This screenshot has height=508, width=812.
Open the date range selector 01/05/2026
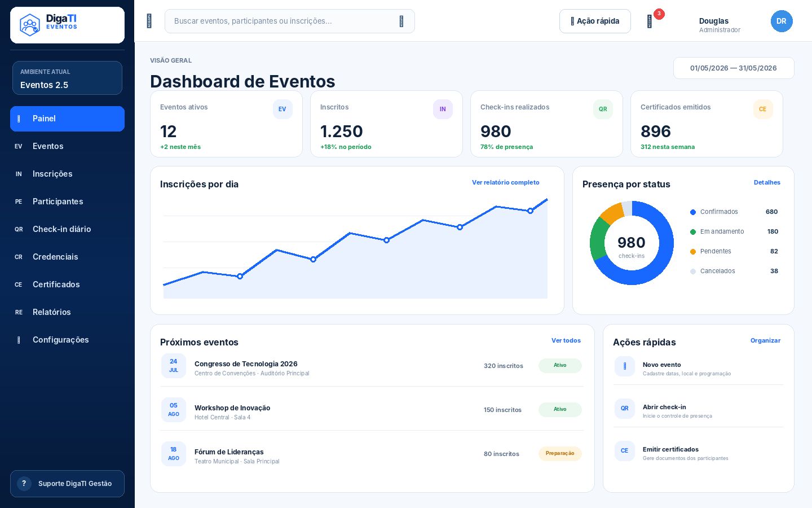click(734, 68)
